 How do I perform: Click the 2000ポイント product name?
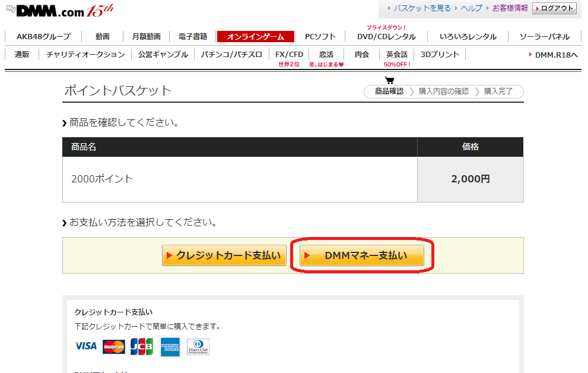coord(102,179)
